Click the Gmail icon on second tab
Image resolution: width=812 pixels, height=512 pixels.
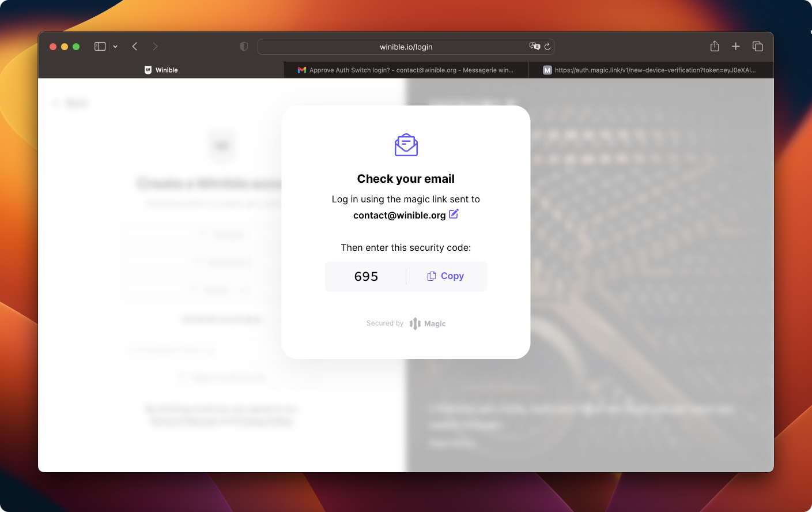click(x=302, y=70)
